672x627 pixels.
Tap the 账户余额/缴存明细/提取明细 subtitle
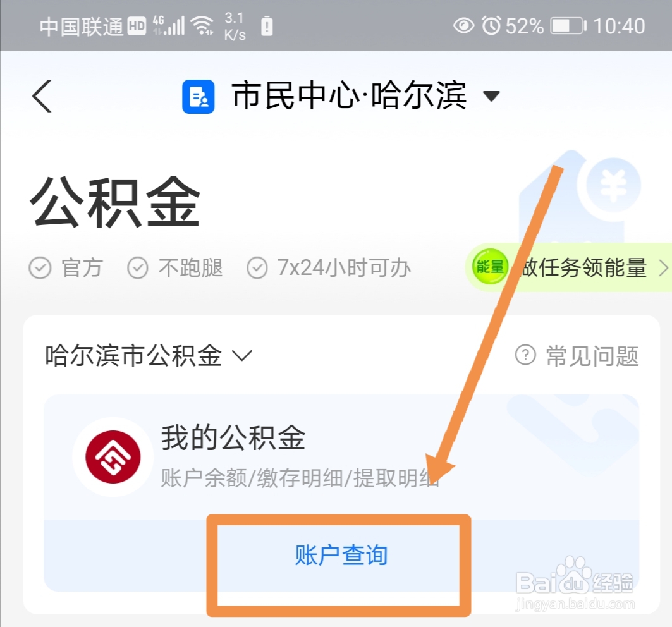[x=300, y=478]
